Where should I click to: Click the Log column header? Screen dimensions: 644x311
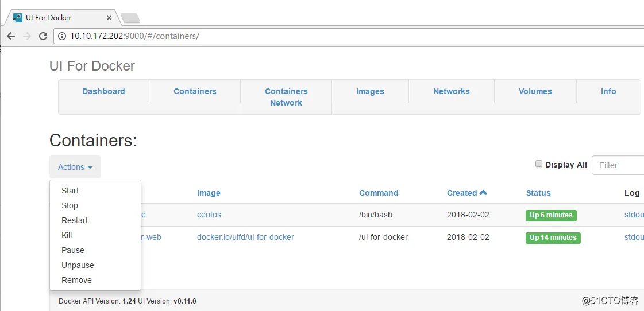[x=632, y=193]
